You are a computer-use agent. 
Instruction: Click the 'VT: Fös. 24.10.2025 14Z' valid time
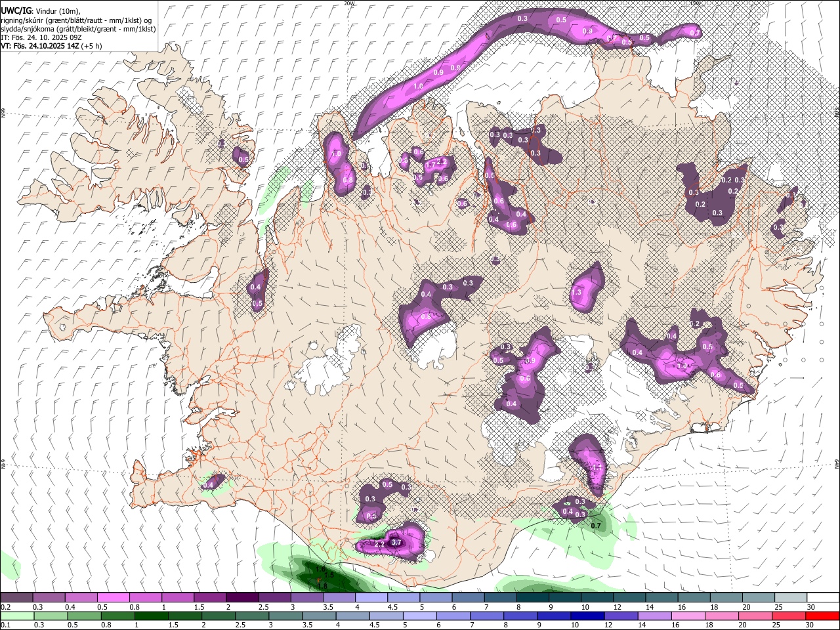coord(39,46)
